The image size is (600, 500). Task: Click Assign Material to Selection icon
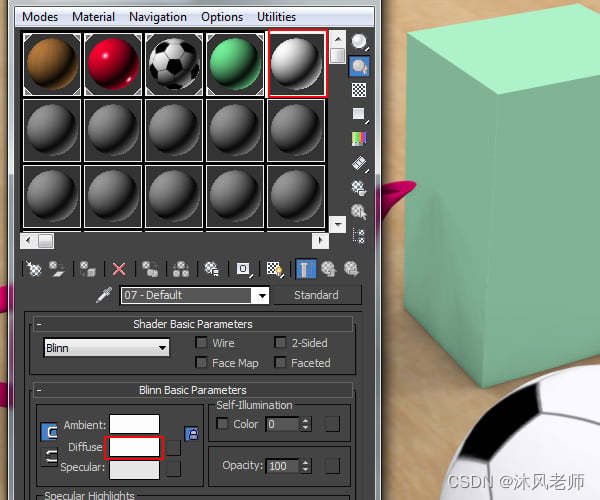(x=88, y=269)
